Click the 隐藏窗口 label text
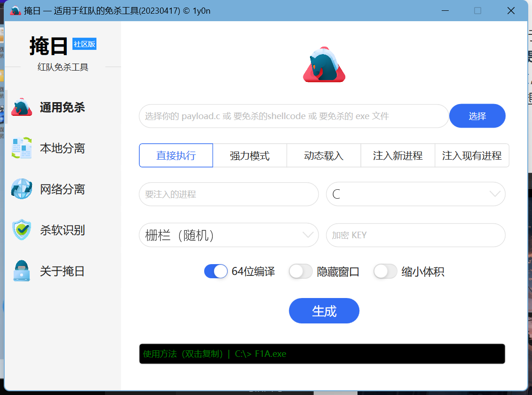 [338, 272]
